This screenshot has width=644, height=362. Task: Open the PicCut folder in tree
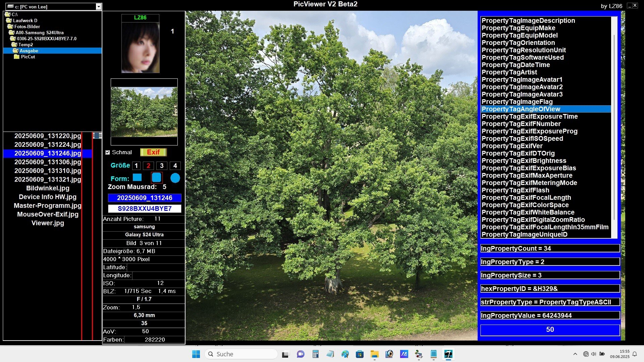tap(28, 57)
